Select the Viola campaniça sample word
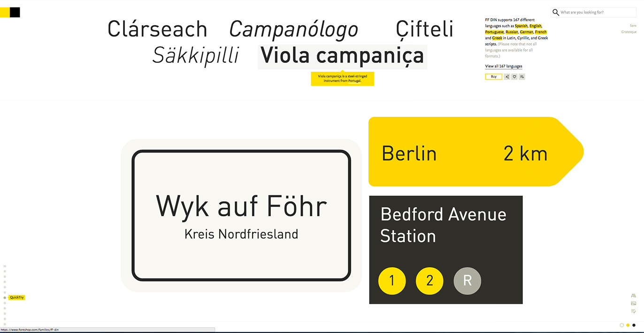 tap(343, 56)
